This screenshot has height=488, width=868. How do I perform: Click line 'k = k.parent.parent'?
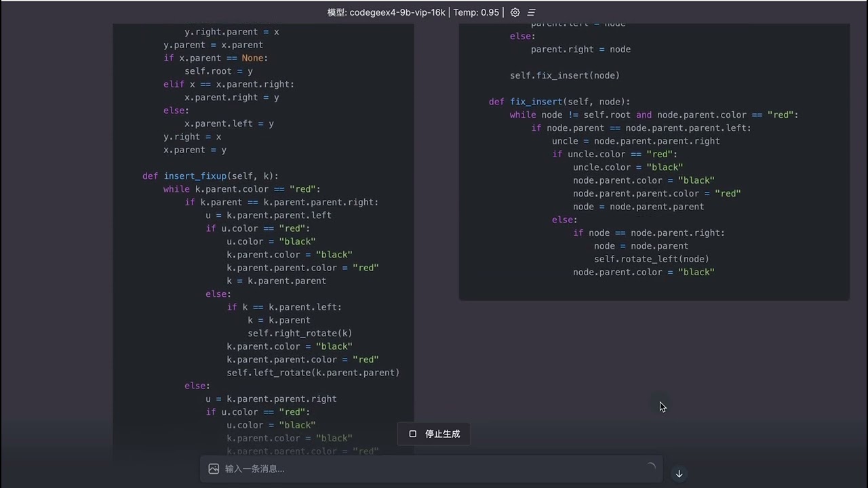coord(277,281)
